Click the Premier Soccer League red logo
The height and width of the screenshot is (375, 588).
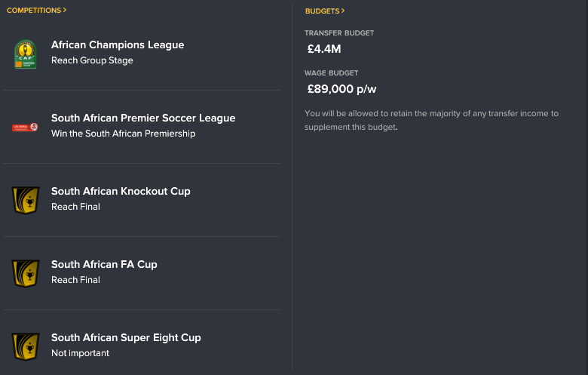coord(25,128)
